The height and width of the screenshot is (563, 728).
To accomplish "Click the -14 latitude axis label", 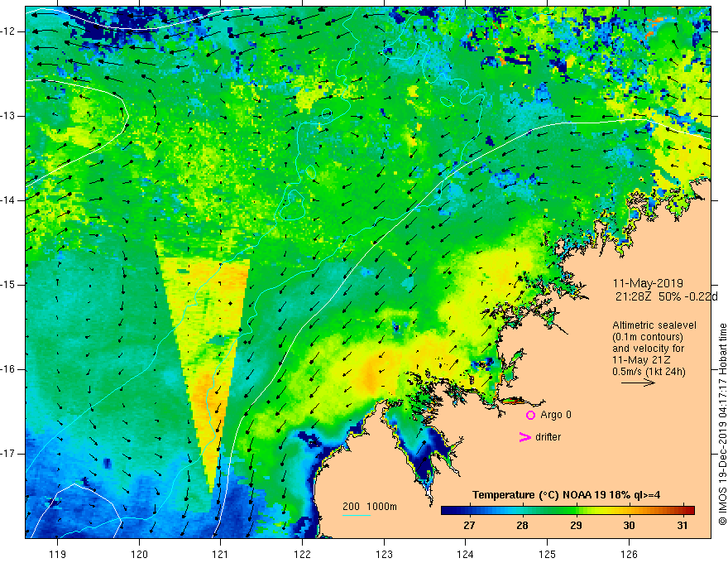I will [x=8, y=200].
